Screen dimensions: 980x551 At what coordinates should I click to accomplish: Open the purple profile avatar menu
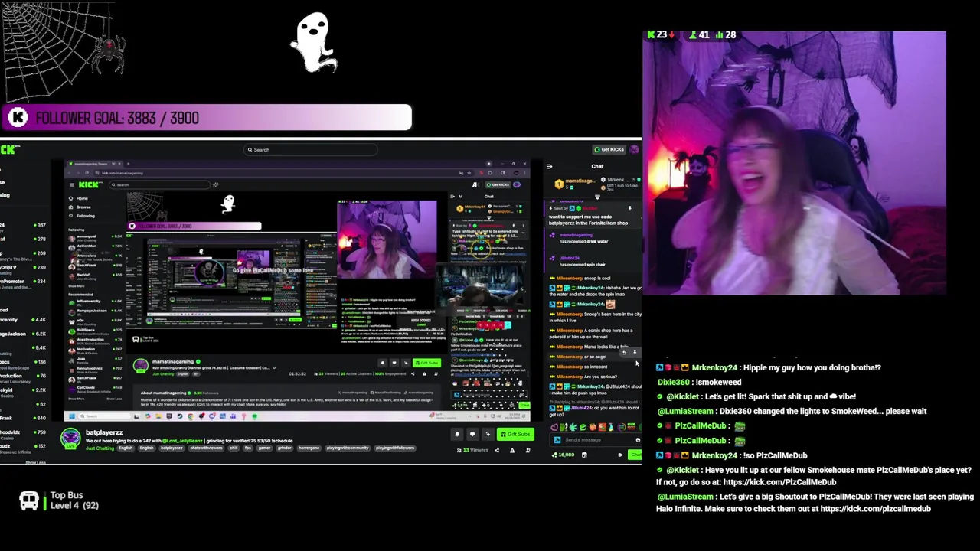tap(635, 149)
